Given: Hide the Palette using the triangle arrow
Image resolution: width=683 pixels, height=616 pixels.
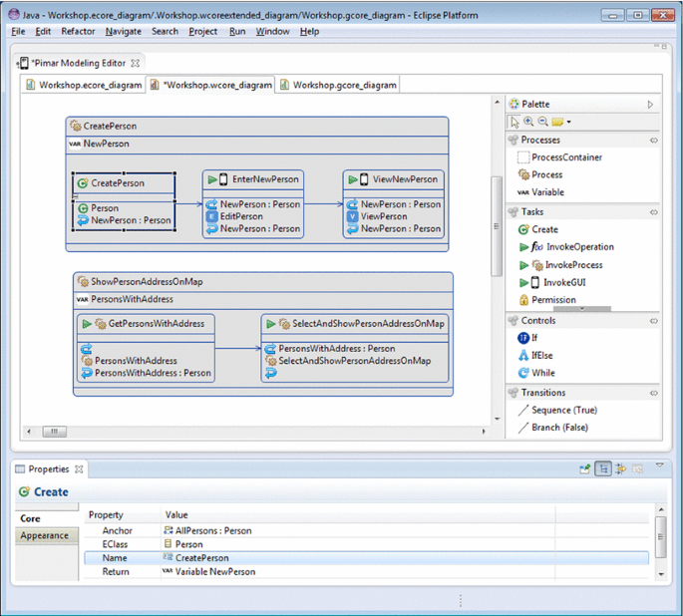Looking at the screenshot, I should [650, 105].
